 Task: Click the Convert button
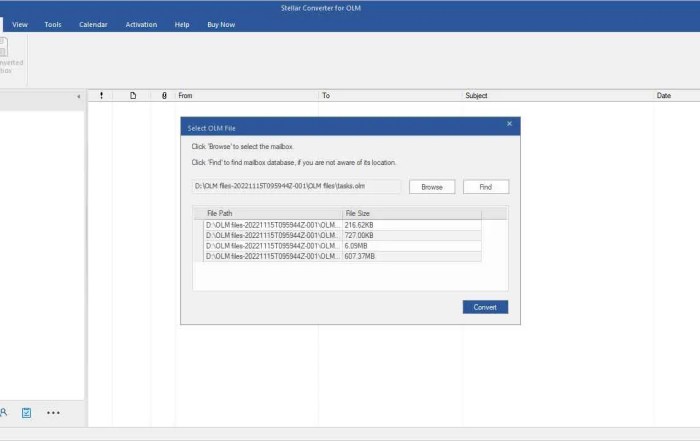tap(485, 307)
